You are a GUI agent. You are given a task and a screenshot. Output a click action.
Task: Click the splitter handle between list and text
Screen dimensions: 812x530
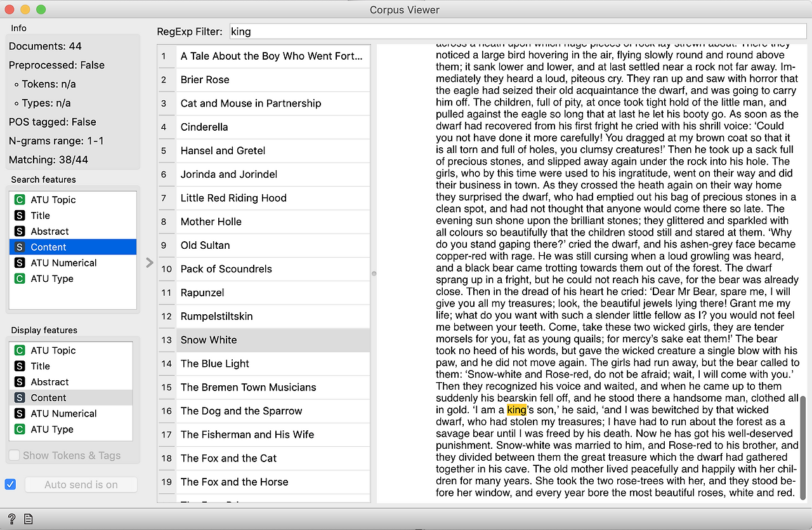374,274
